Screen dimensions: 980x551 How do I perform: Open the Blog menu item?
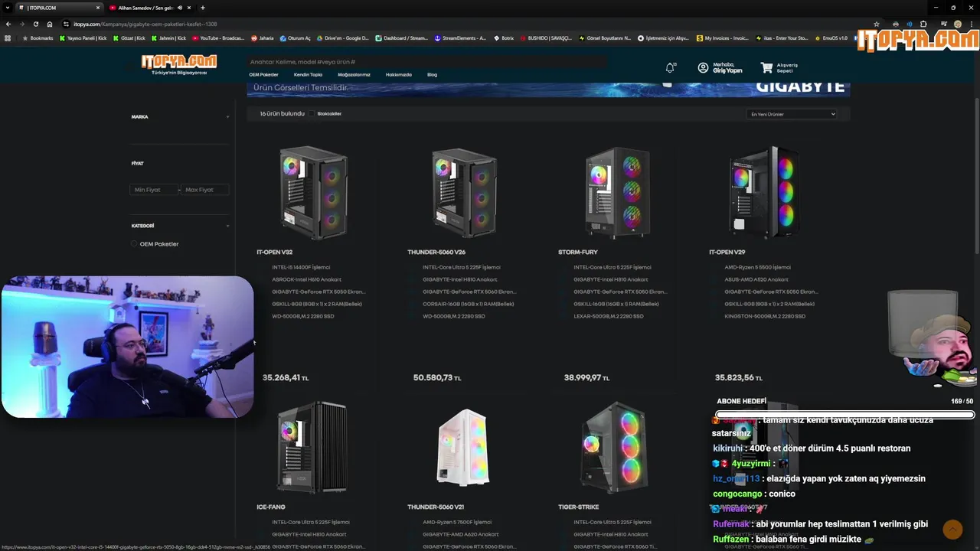coord(432,75)
